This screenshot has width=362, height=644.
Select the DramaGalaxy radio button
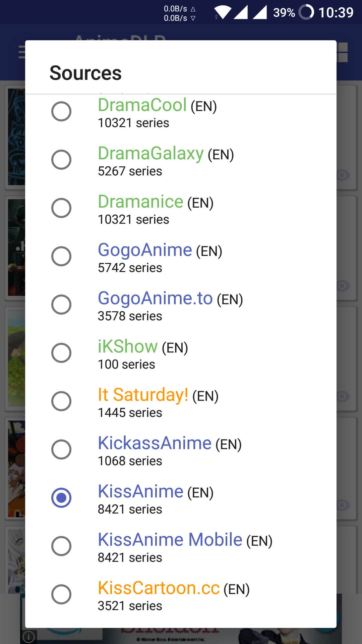61,160
